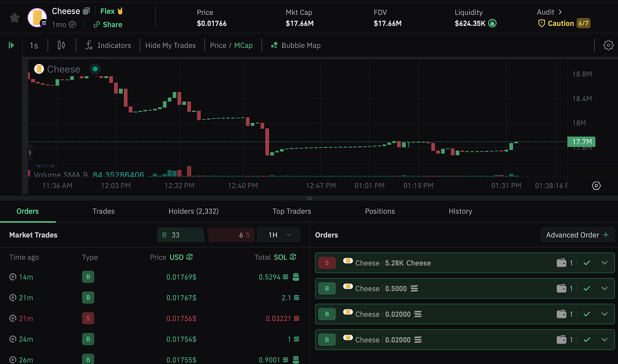
Task: Open candlestick chart type selector
Action: point(61,45)
